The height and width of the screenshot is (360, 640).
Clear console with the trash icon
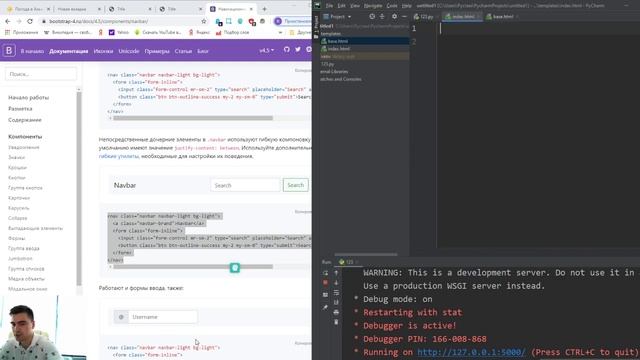[336, 322]
